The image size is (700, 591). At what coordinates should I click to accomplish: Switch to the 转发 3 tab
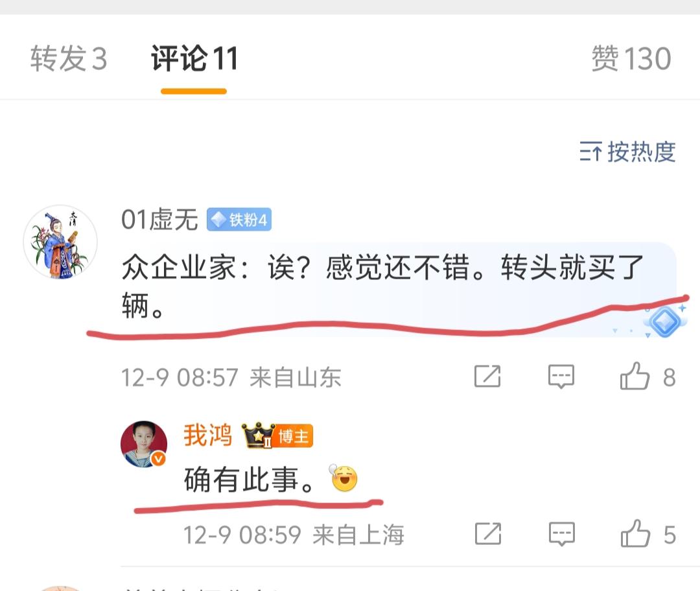click(x=69, y=58)
